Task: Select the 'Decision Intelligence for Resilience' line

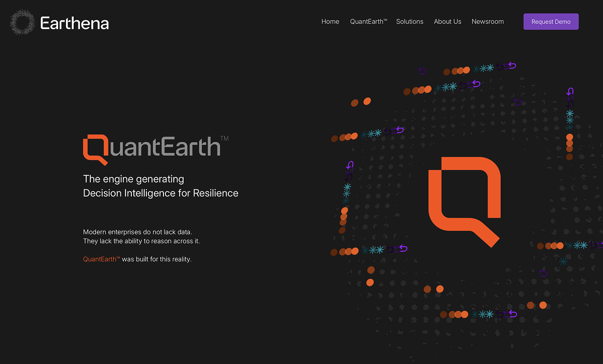Action: 161,193
